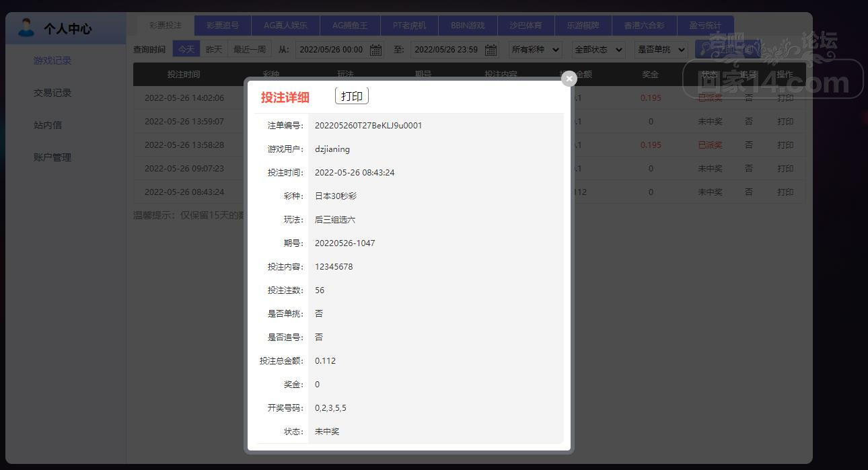Open the start date calendar picker

[x=375, y=50]
